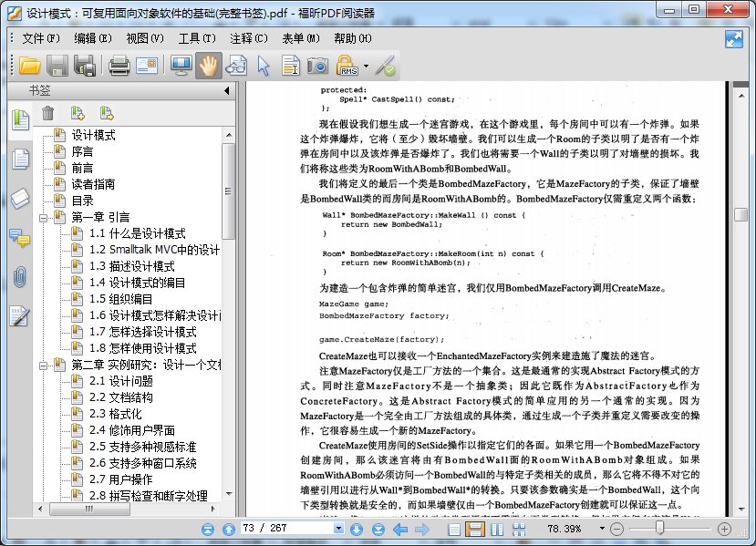This screenshot has width=756, height=546.
Task: Collapse the 第一章 引言 tree node
Action: [x=43, y=218]
